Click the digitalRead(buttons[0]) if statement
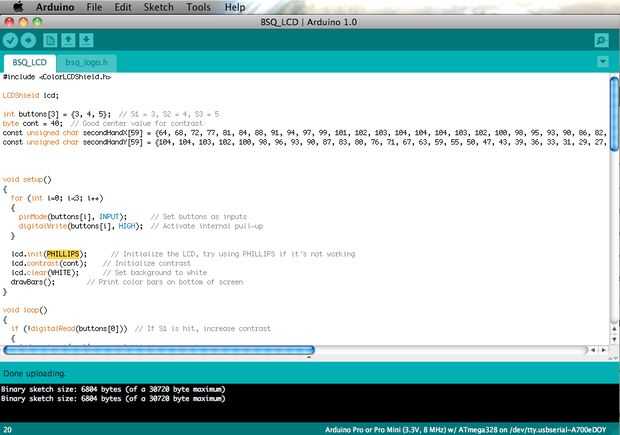The height and width of the screenshot is (435, 620). [x=69, y=329]
